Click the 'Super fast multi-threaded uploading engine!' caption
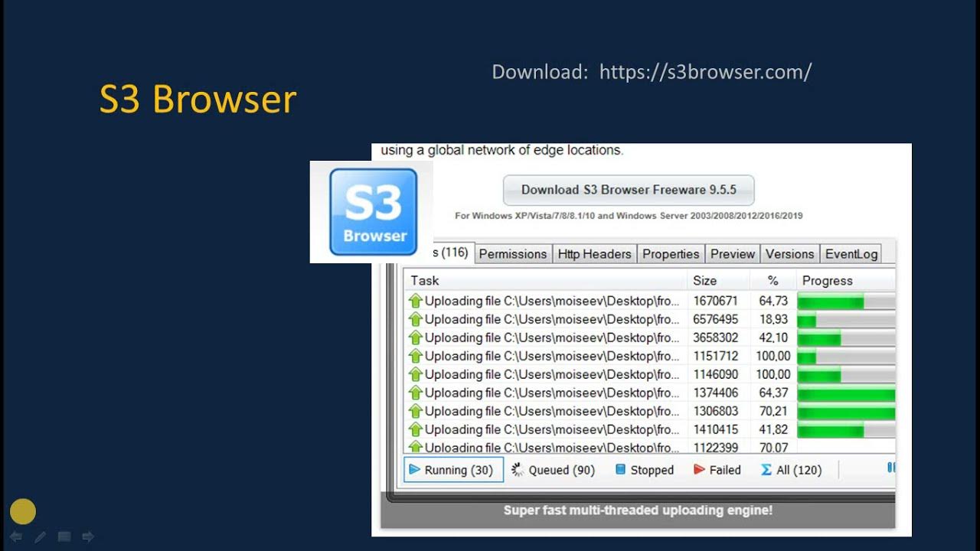 (638, 510)
